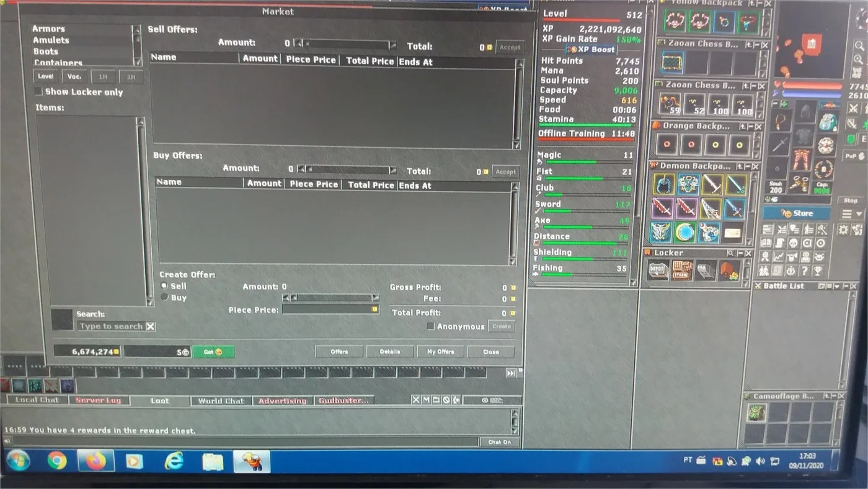Select the blue crescent item in Demon Backpack
The width and height of the screenshot is (868, 489).
tap(686, 233)
